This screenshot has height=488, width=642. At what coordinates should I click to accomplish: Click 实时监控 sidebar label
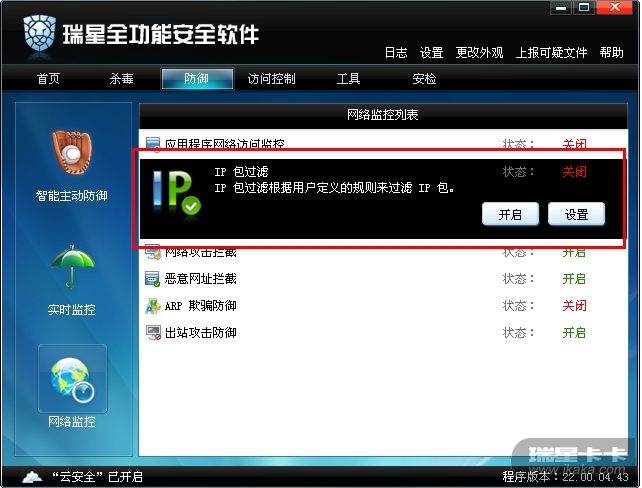click(72, 310)
